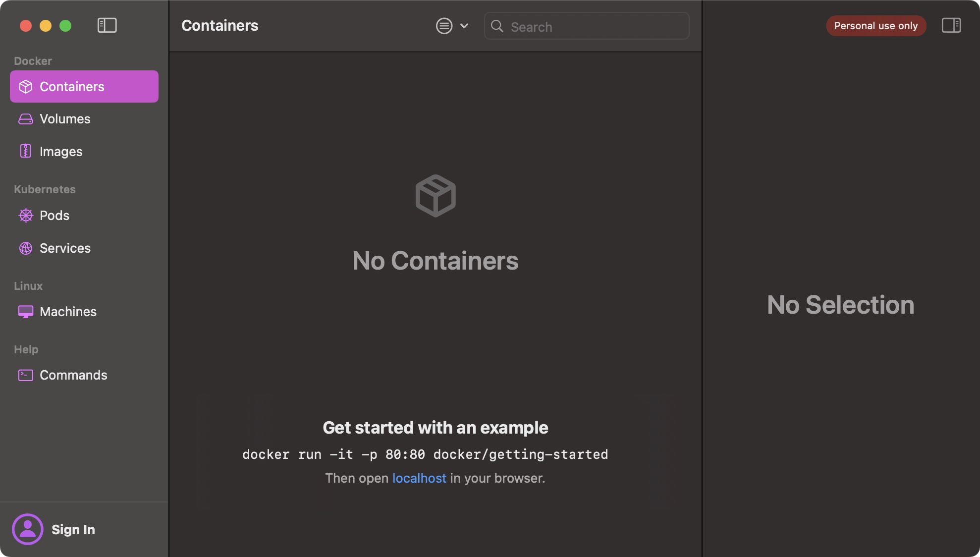The image size is (980, 557).
Task: Open the Commands help section
Action: coord(73,375)
